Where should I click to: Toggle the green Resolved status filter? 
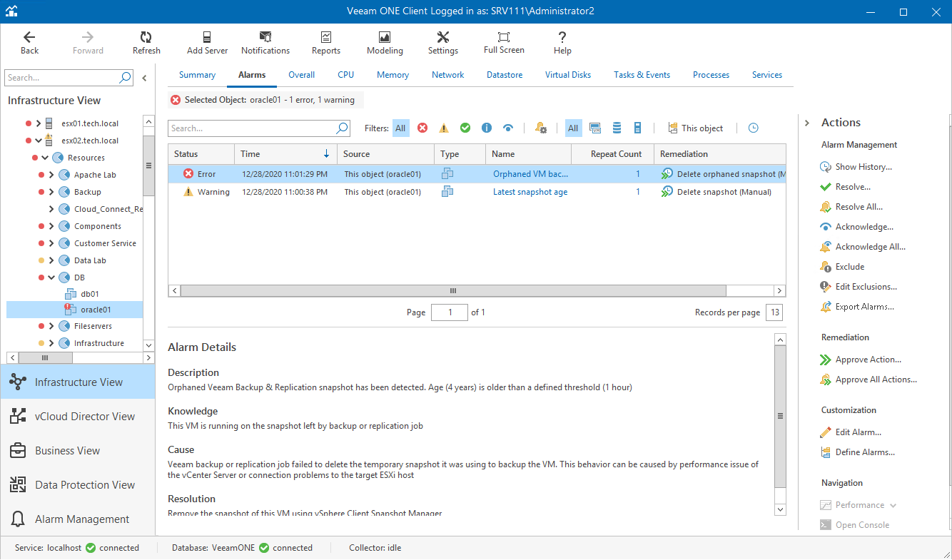pos(465,128)
